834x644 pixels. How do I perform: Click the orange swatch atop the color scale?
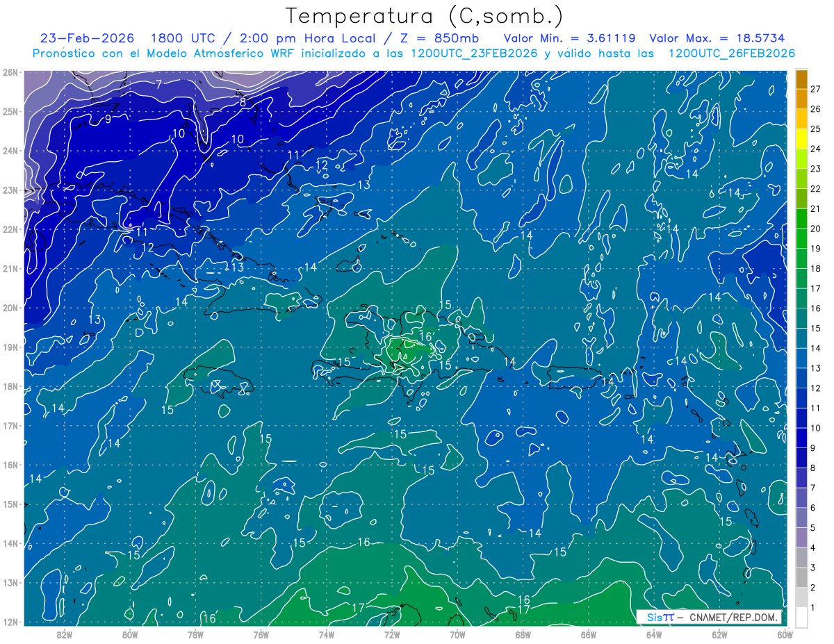click(x=802, y=80)
